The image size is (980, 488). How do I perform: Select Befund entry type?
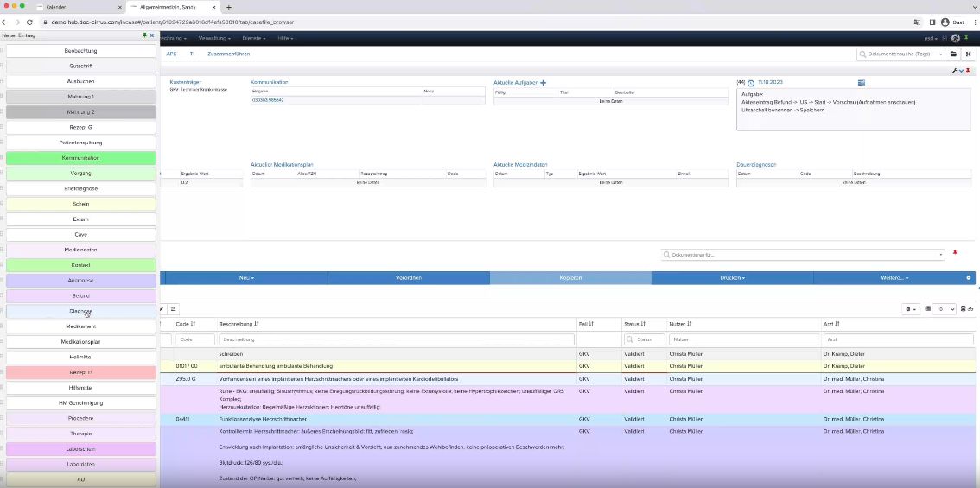pyautogui.click(x=80, y=295)
